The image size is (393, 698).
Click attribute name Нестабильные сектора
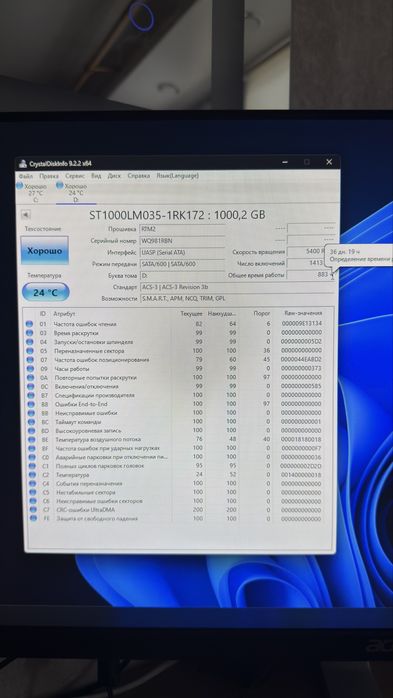pyautogui.click(x=85, y=492)
